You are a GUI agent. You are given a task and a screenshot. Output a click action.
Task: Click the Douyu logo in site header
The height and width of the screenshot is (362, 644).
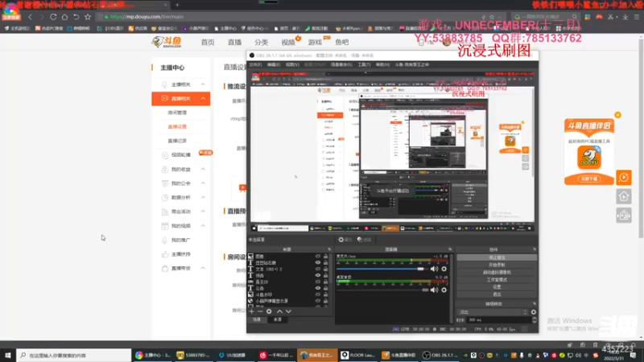pyautogui.click(x=167, y=42)
